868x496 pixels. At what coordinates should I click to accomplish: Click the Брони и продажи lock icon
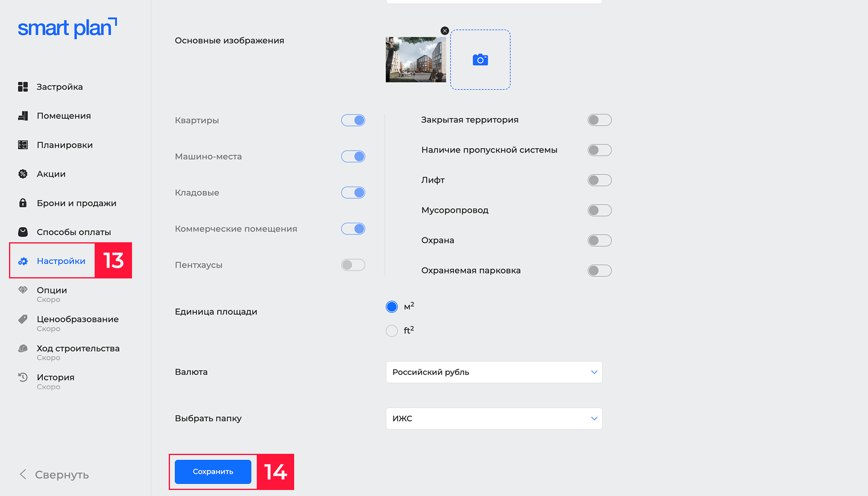[x=23, y=203]
